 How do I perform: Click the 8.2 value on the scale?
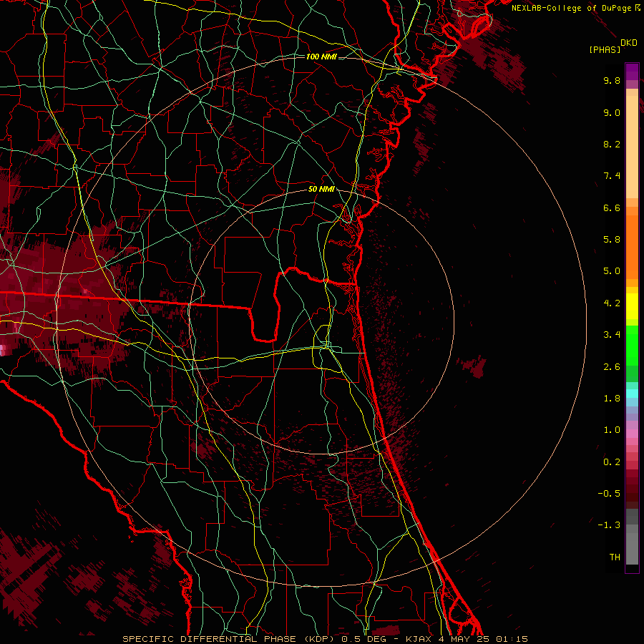coord(612,144)
